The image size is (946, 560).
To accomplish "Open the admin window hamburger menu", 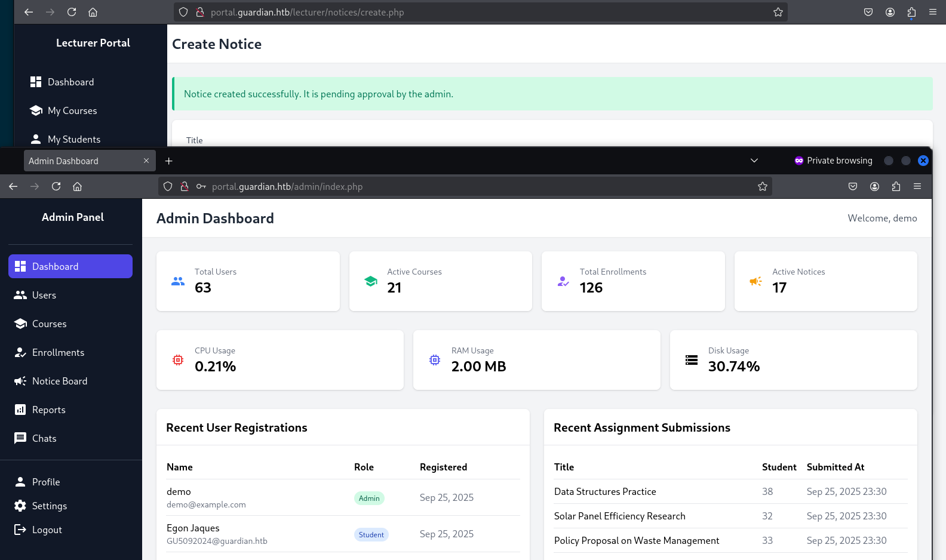I will click(x=917, y=186).
